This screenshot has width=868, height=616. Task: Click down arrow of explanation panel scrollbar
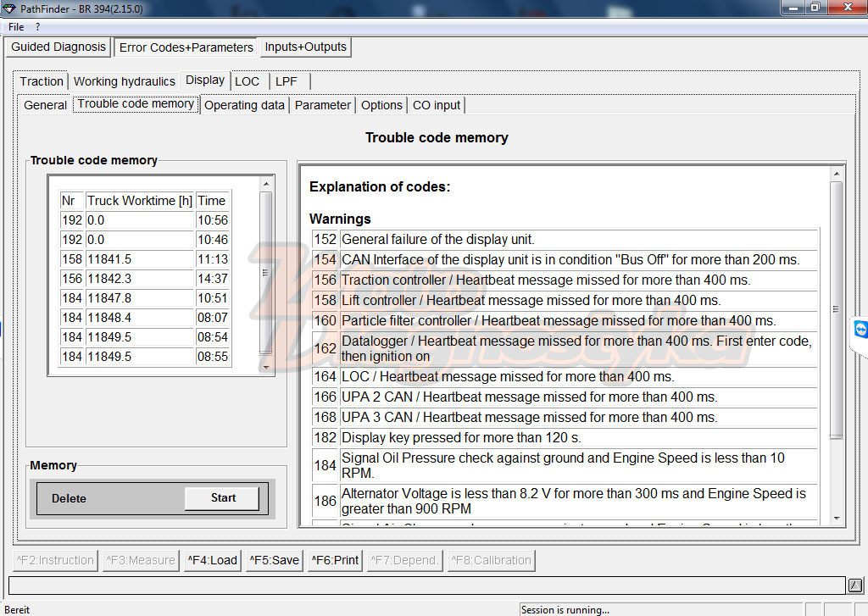coord(837,519)
